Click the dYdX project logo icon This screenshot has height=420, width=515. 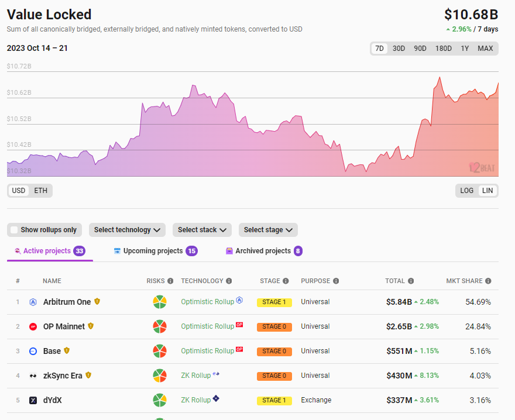pyautogui.click(x=33, y=400)
